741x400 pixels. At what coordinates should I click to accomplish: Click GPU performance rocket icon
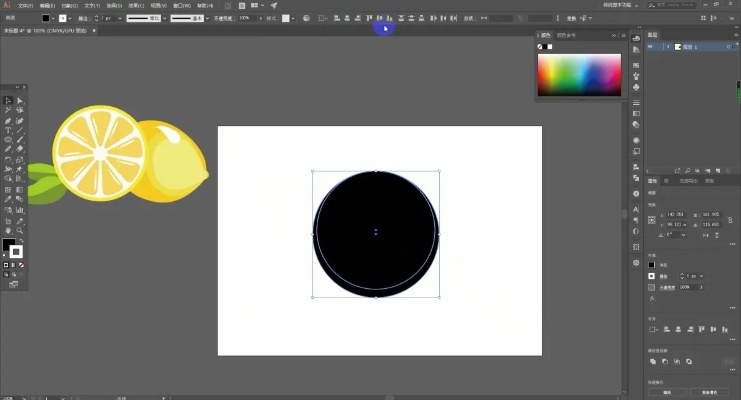274,6
